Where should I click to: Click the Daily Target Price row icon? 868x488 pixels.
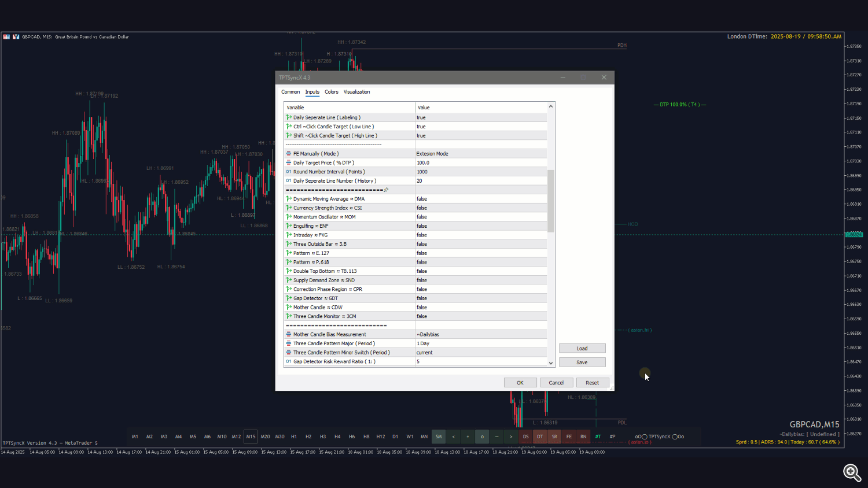(289, 162)
